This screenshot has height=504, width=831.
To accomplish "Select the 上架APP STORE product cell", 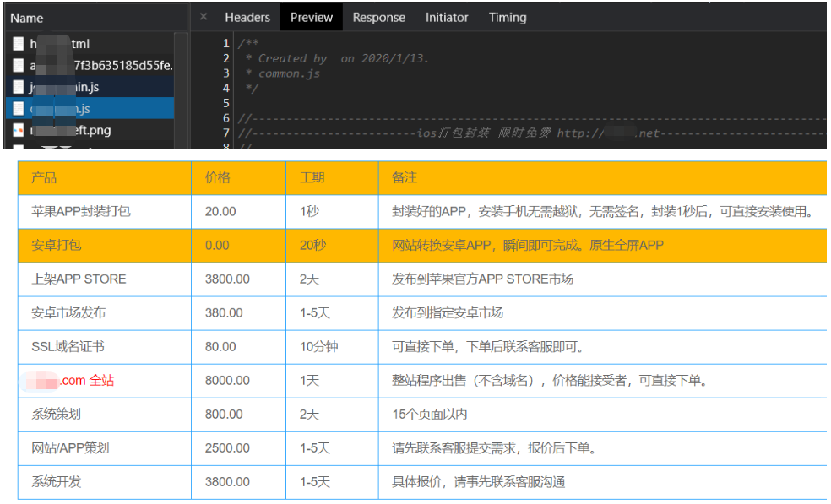I will (105, 279).
